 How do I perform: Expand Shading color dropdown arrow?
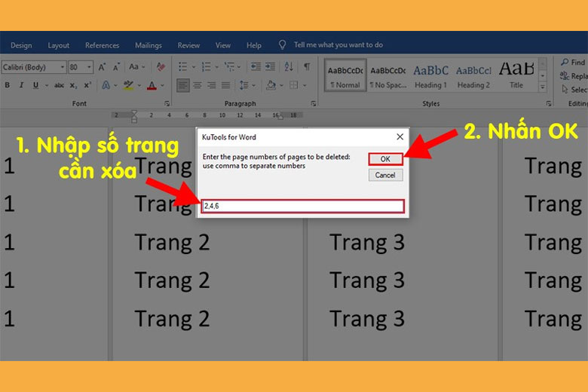click(x=282, y=85)
